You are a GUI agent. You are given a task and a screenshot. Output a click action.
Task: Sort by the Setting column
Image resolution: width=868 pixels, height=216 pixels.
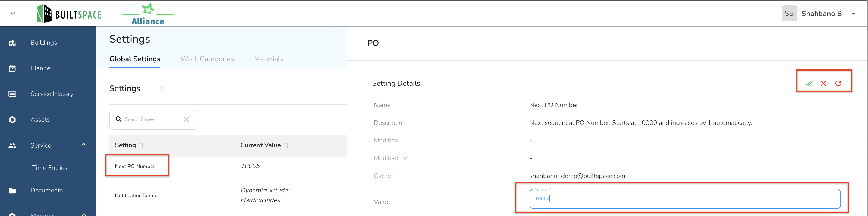tap(129, 145)
